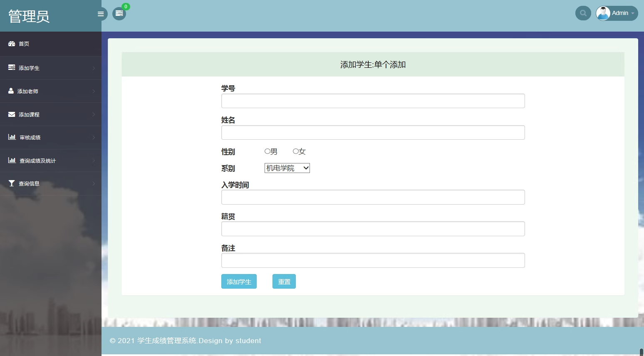The width and height of the screenshot is (644, 356).
Task: Click the search icon in header
Action: (583, 13)
